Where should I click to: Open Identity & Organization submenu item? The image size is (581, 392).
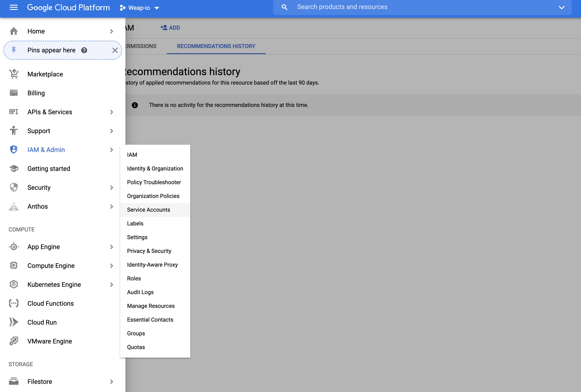click(155, 169)
